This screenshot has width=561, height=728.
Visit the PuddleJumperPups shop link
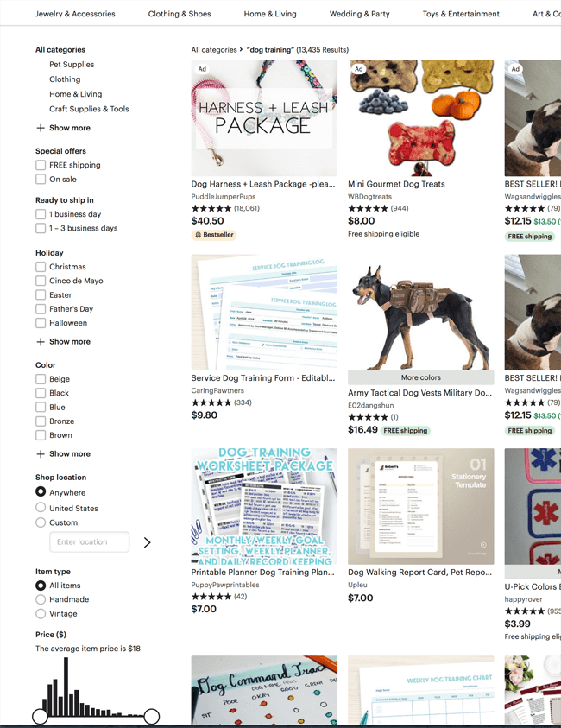[224, 197]
